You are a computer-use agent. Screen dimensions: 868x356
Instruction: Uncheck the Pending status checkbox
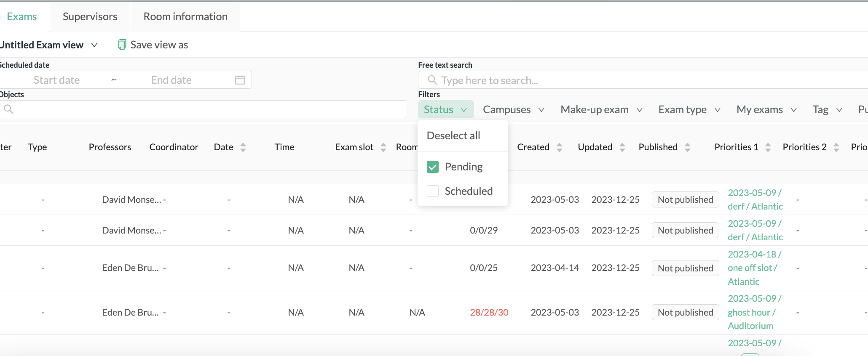coord(433,167)
